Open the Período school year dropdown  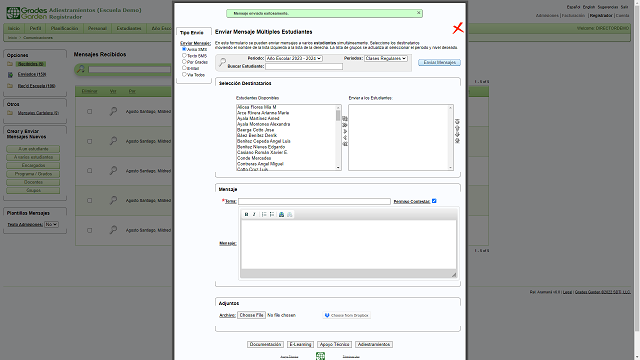294,58
